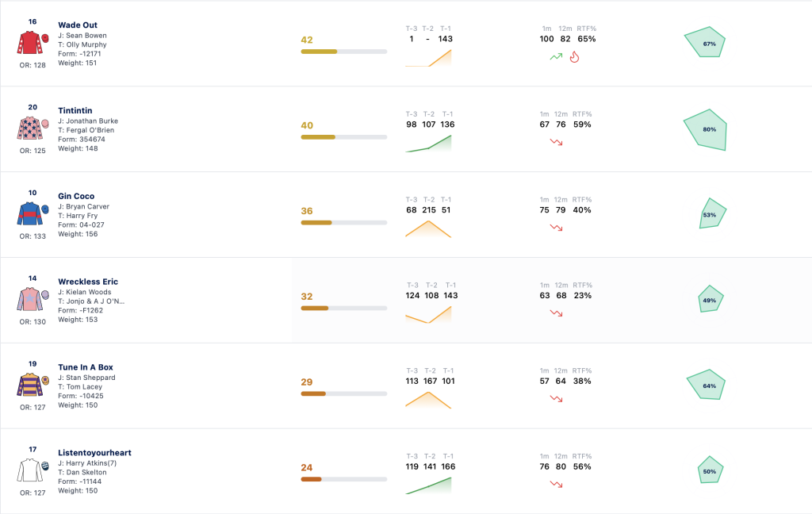This screenshot has width=812, height=514.
Task: Click Tintintin's 80% radar pentagon chart
Action: point(706,129)
